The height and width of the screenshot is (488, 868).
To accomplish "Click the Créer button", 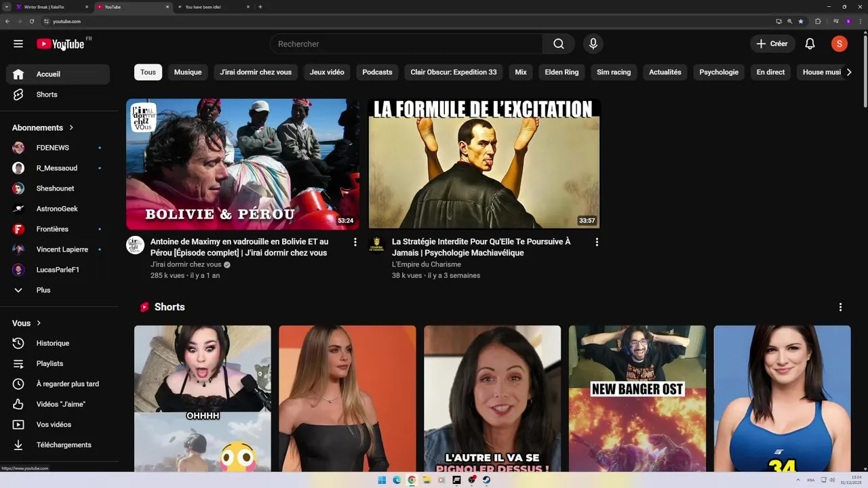I will click(x=772, y=44).
